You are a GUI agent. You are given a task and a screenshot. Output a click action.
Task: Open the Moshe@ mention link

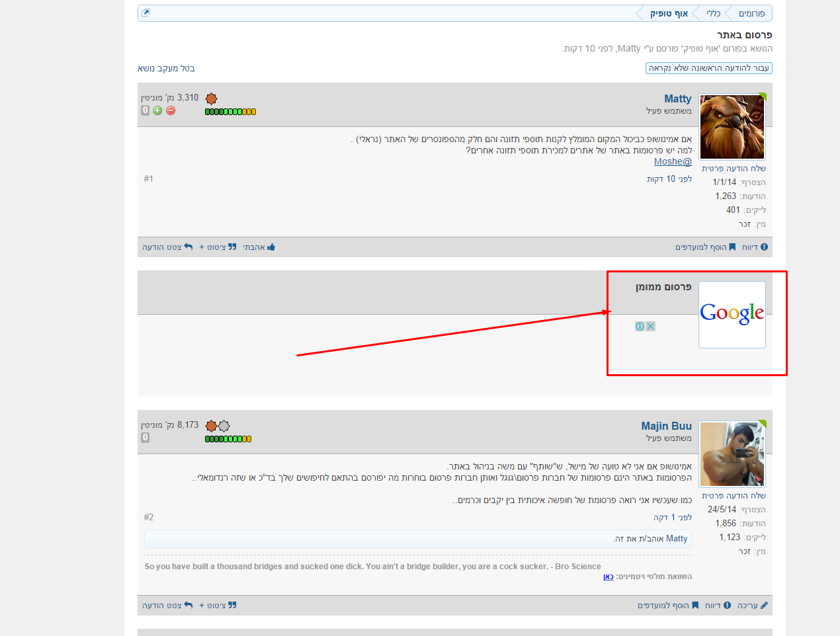point(673,161)
